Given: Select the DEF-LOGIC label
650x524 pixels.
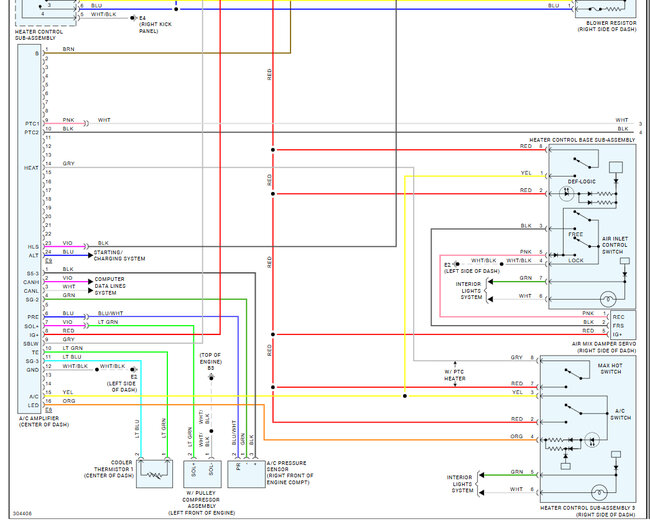Looking at the screenshot, I should coord(582,182).
